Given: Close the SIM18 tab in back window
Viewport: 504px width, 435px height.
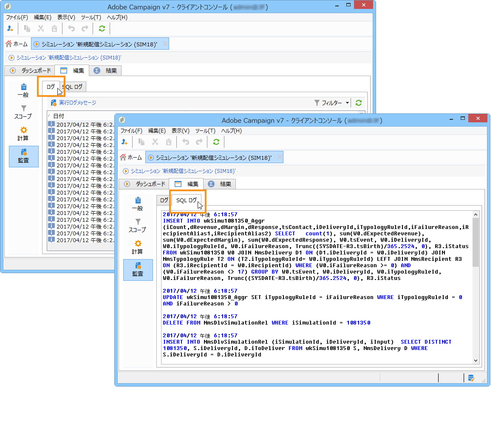Looking at the screenshot, I should click(x=166, y=44).
